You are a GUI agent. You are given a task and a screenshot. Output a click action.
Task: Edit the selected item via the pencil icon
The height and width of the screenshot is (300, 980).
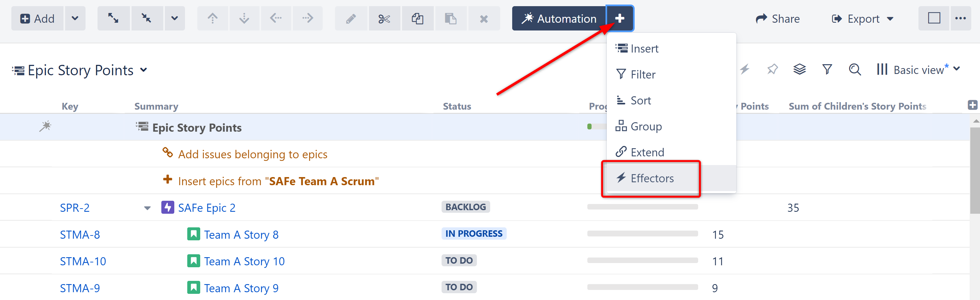(351, 18)
